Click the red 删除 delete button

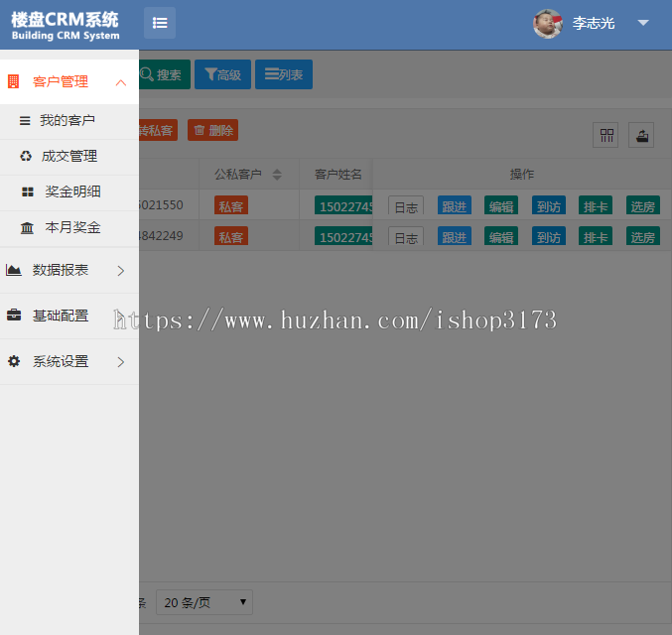212,130
